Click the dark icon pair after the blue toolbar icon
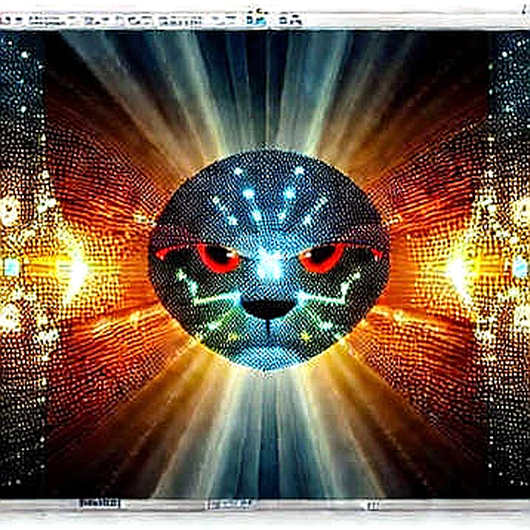The height and width of the screenshot is (530, 530). [290, 21]
